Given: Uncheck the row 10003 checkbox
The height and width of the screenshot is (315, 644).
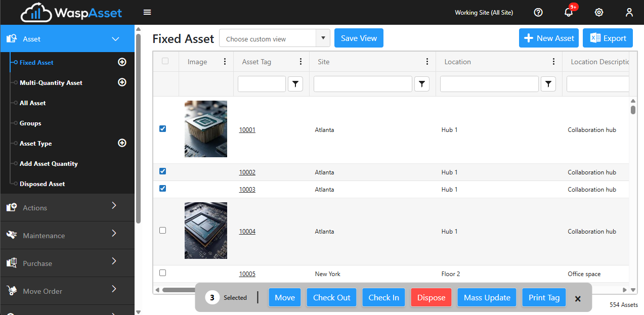Looking at the screenshot, I should tap(162, 188).
